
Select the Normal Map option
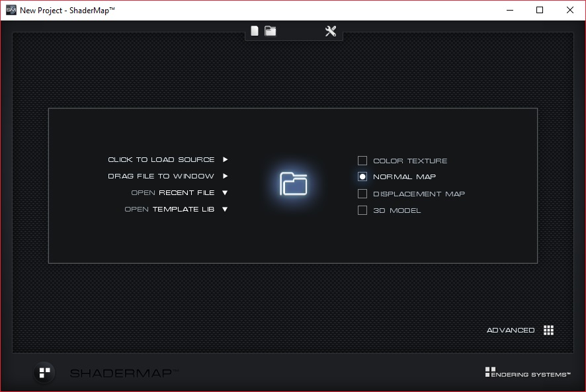pyautogui.click(x=362, y=176)
